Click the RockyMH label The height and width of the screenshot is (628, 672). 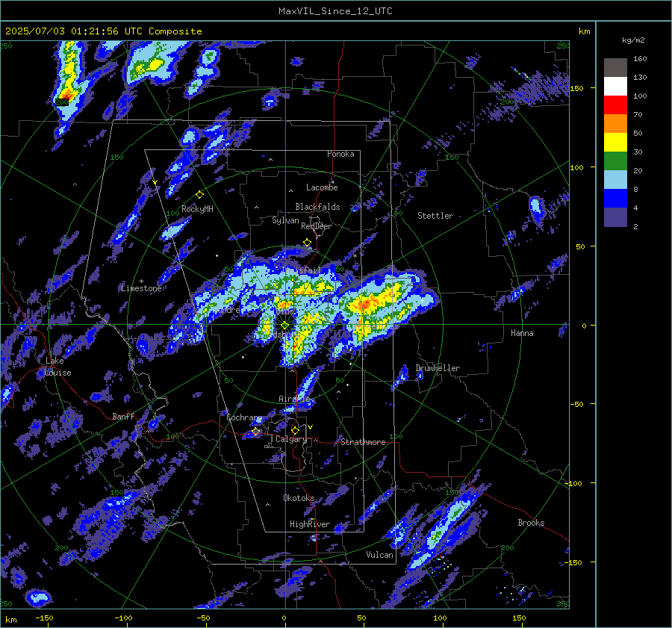[197, 209]
